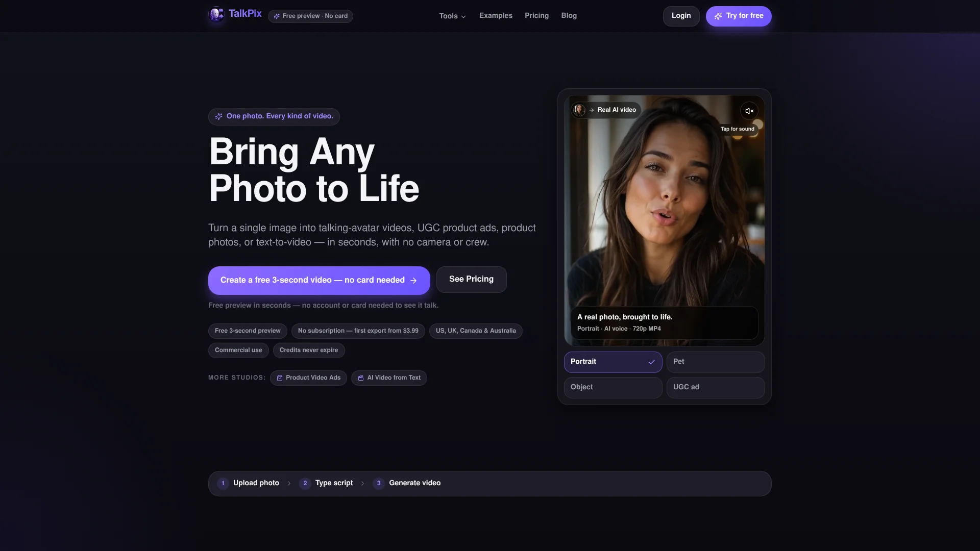This screenshot has width=980, height=551.
Task: Click the Free 3-second preview chip
Action: [x=248, y=331]
